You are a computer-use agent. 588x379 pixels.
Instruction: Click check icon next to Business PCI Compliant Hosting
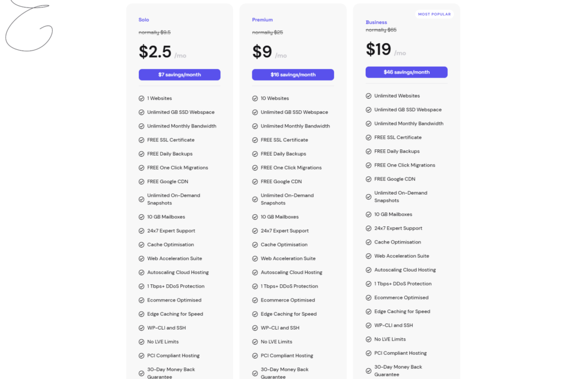click(x=369, y=353)
